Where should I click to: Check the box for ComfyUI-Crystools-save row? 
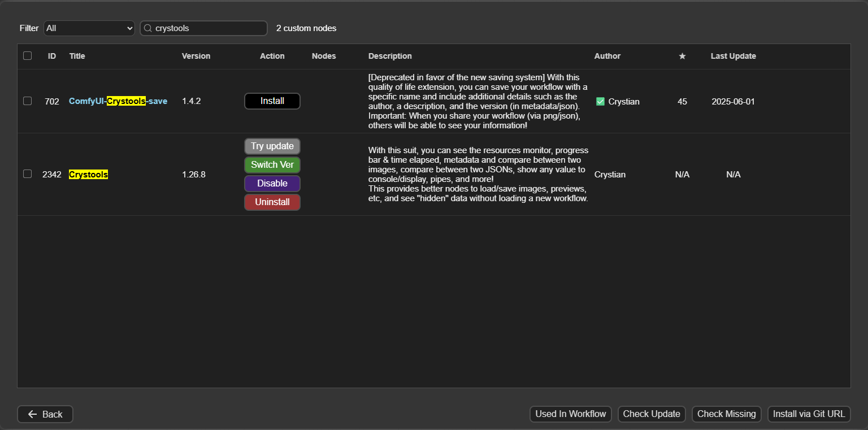[x=27, y=101]
